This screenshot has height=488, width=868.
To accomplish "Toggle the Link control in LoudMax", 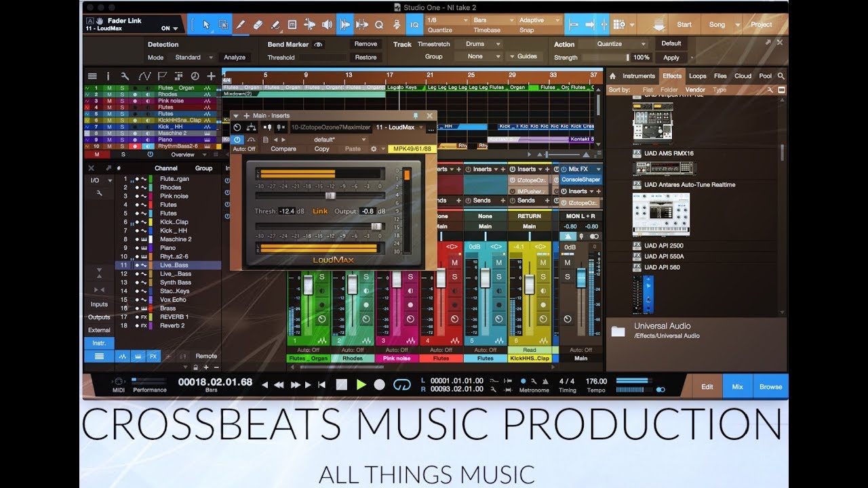I will coord(320,211).
